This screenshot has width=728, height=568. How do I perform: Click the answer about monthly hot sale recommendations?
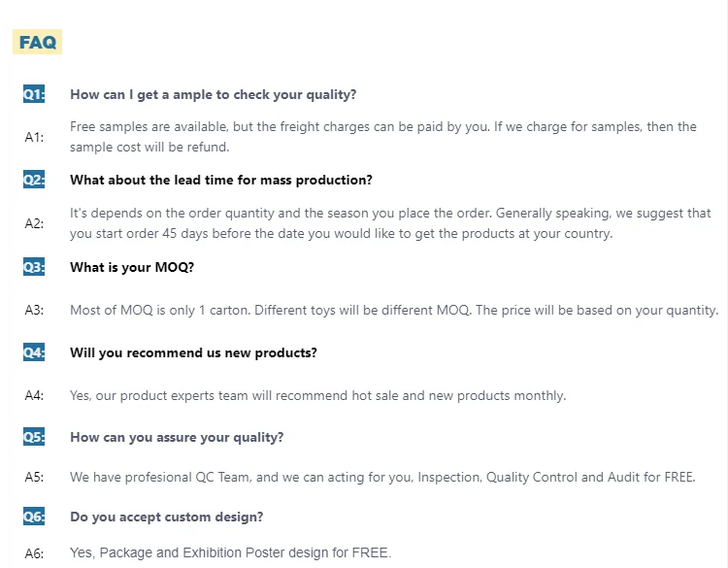(x=317, y=395)
